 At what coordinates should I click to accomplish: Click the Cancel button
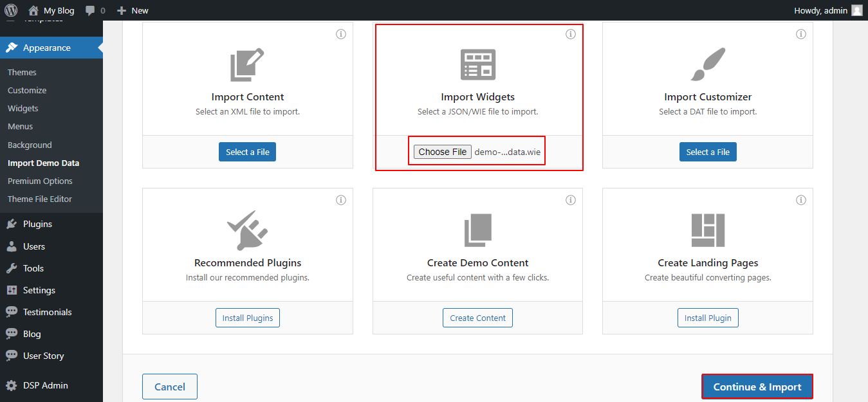(x=170, y=387)
